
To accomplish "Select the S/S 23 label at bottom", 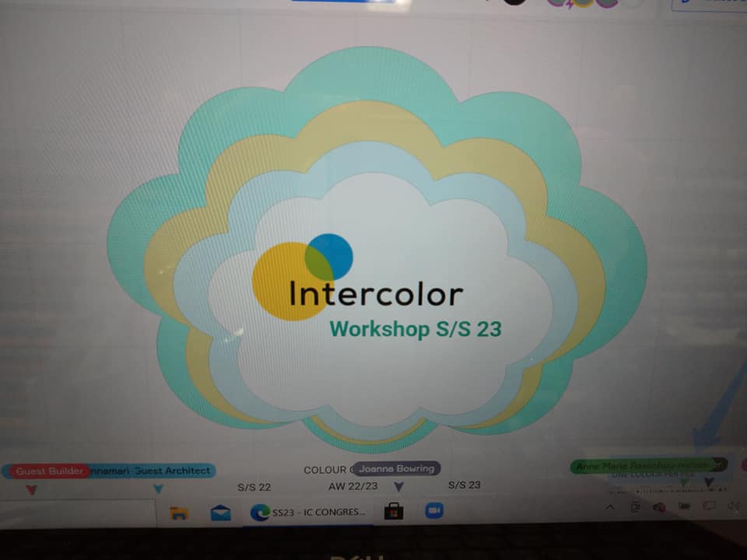I will click(464, 485).
